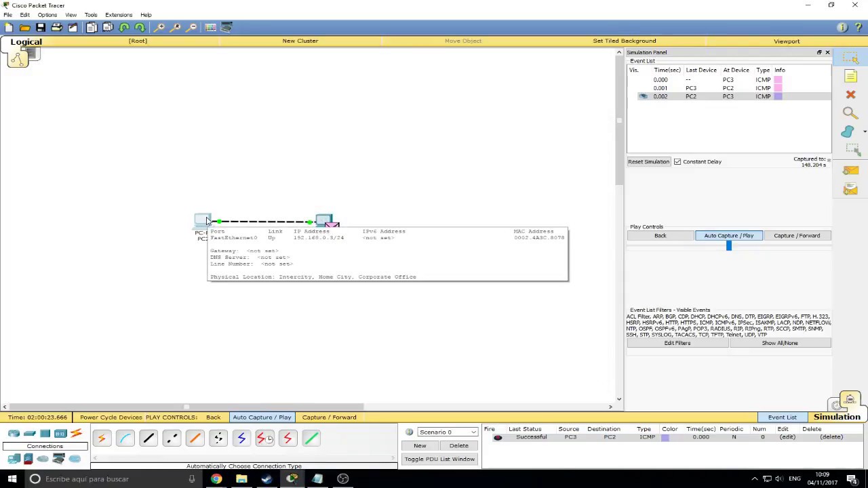Click the Reset Simulation button
This screenshot has height=488, width=868.
[648, 161]
